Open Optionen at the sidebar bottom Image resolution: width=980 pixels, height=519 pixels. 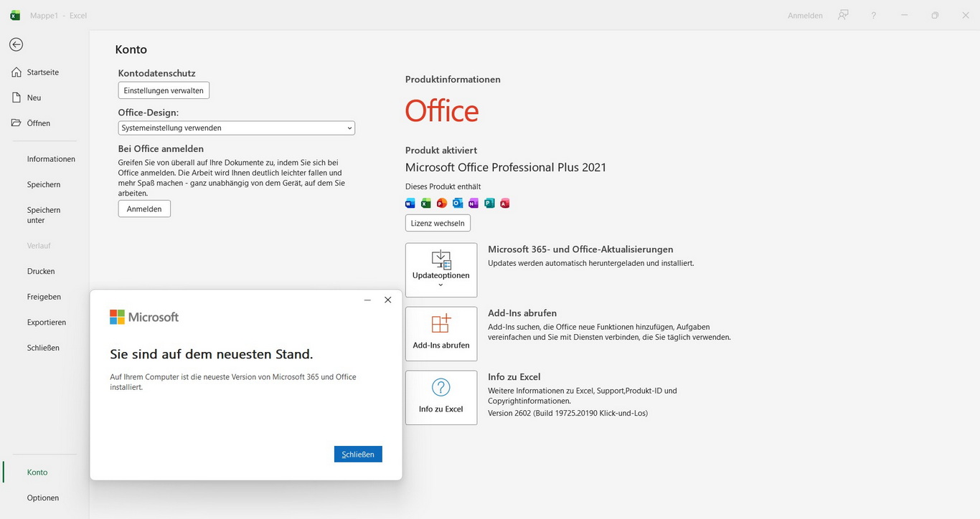click(42, 497)
